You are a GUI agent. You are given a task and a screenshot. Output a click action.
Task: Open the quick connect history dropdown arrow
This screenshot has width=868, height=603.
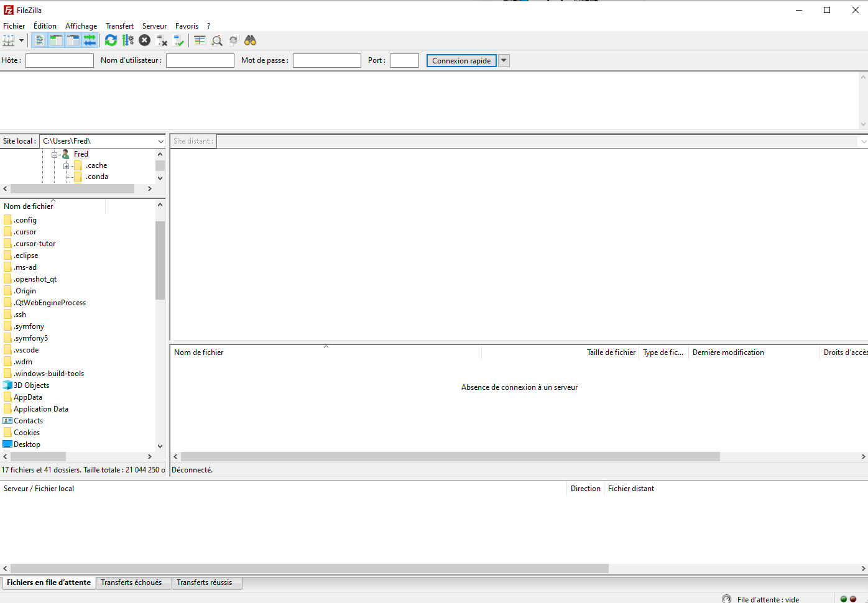tap(504, 60)
